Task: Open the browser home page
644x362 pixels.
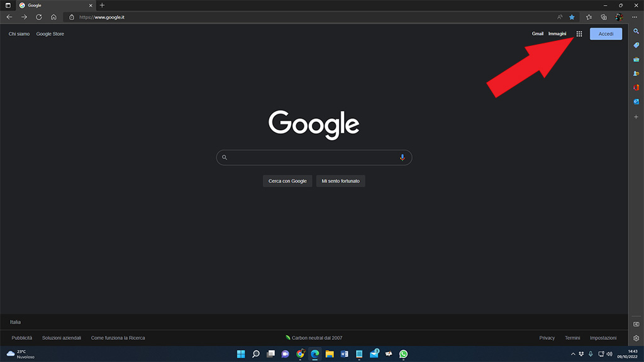Action: point(54,17)
